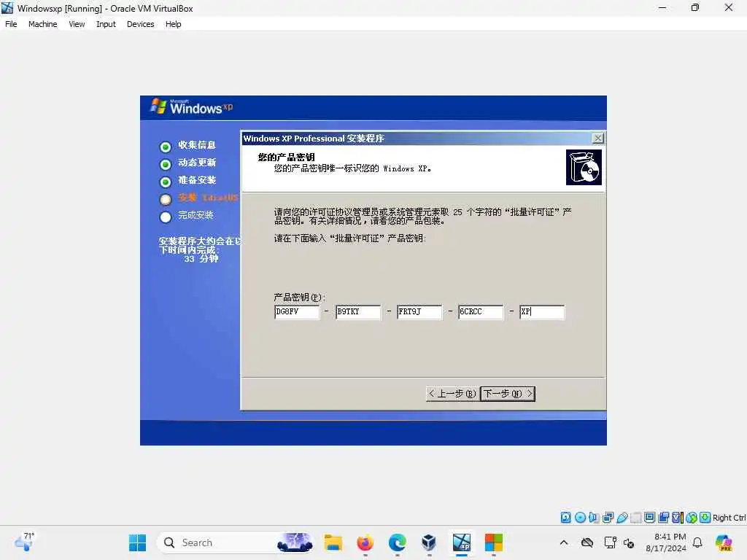747x560 pixels.
Task: Click the fourth product key field 6CRCC
Action: [480, 312]
